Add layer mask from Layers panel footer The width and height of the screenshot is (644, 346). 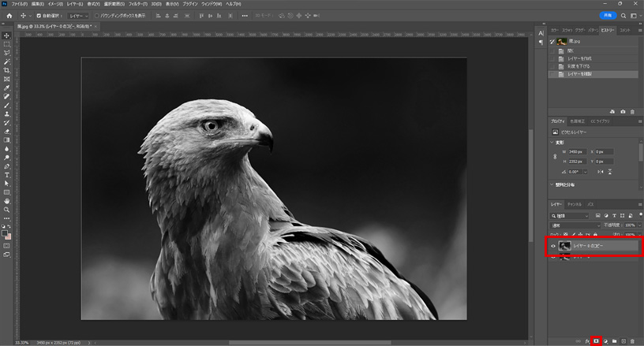(x=596, y=341)
